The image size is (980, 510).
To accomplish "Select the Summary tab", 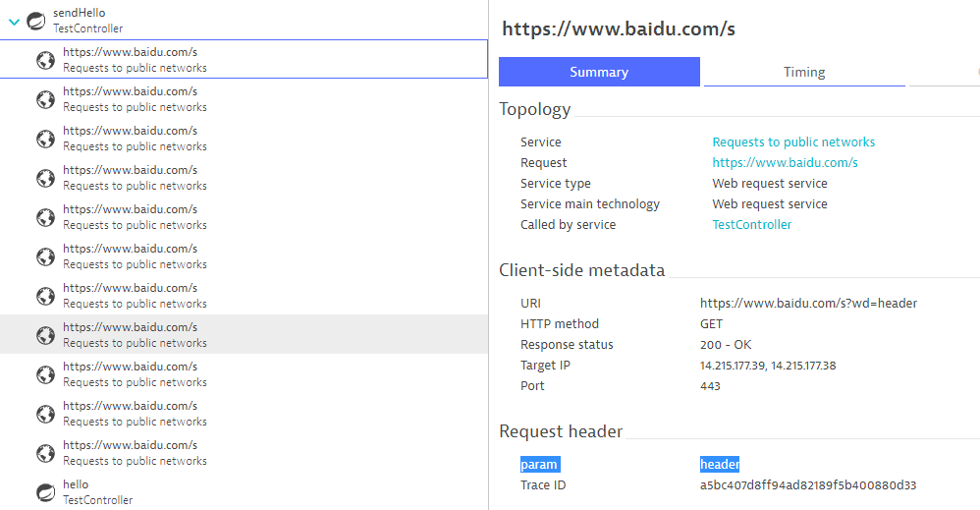I will (x=599, y=72).
